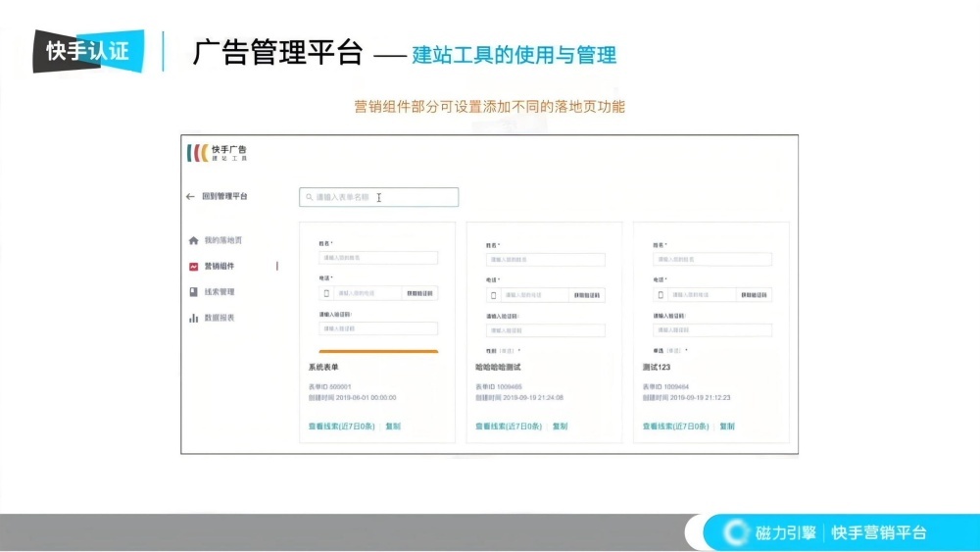This screenshot has height=552, width=980.
Task: Open 数据报表 in the sidebar
Action: [x=220, y=318]
